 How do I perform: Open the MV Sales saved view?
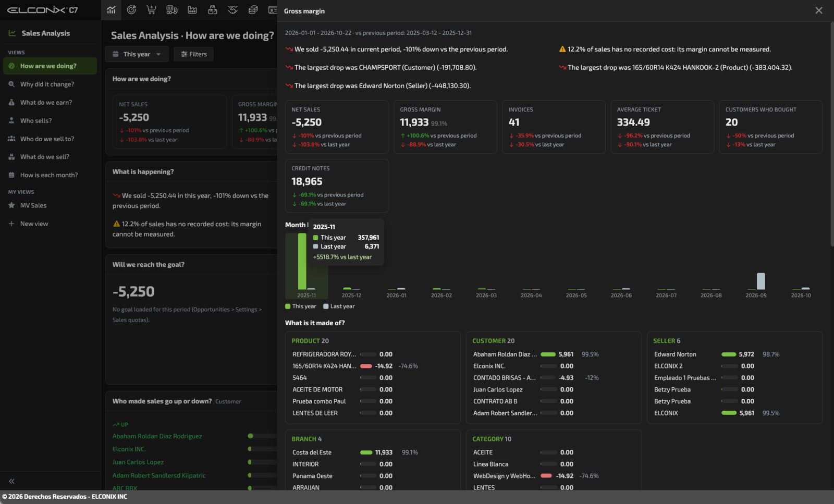pyautogui.click(x=50, y=205)
